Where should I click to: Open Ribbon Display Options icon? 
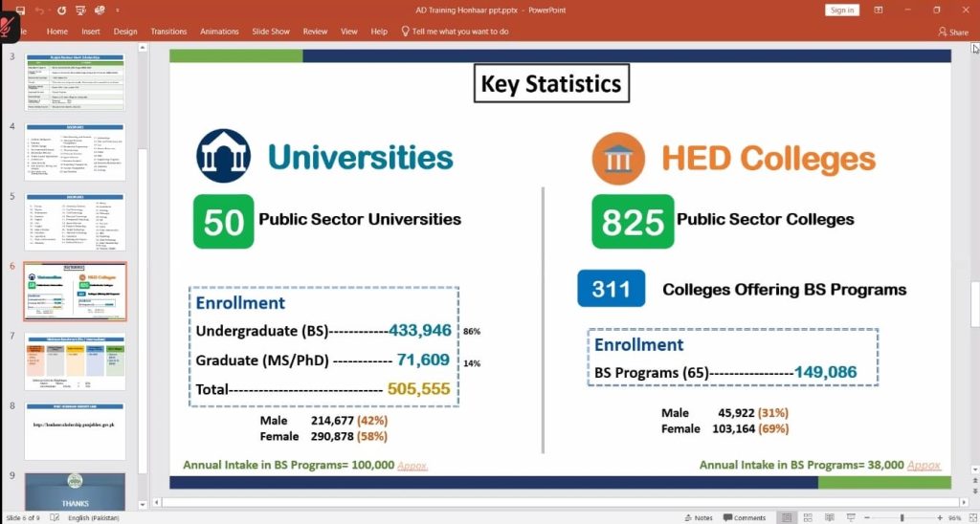click(879, 10)
